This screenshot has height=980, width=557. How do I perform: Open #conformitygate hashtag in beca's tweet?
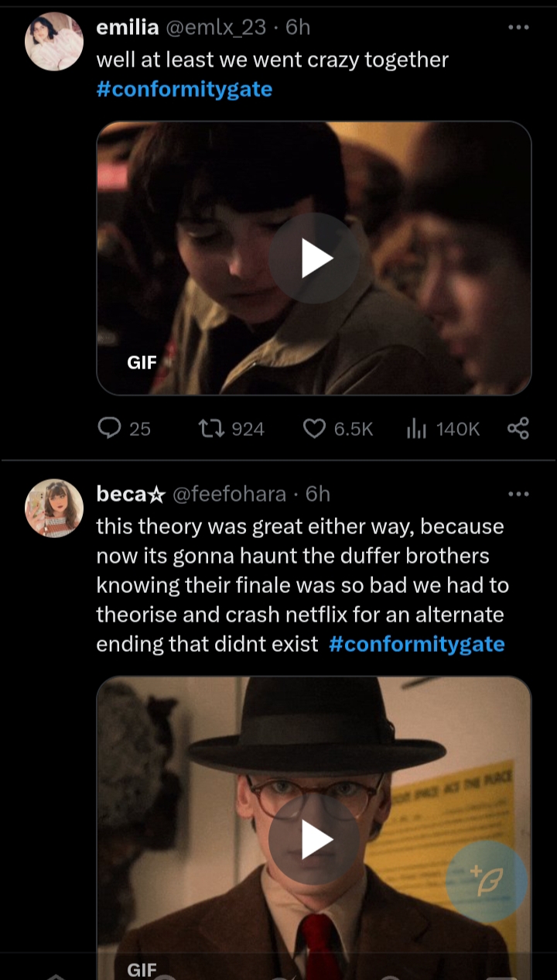click(417, 644)
